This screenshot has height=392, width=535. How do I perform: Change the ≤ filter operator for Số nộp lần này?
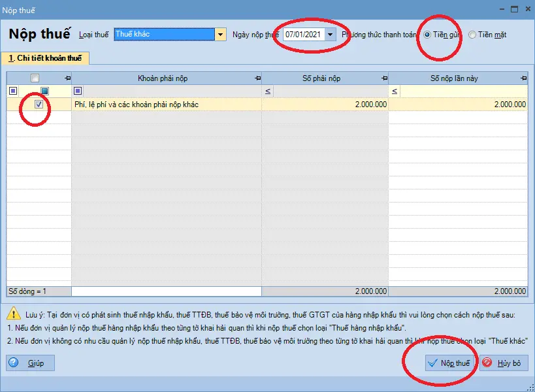[x=395, y=91]
